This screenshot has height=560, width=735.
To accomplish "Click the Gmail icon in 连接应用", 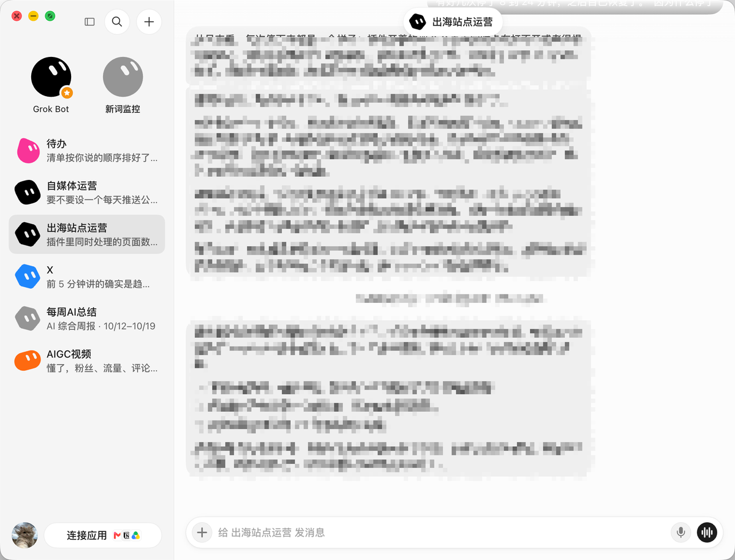I will (117, 536).
